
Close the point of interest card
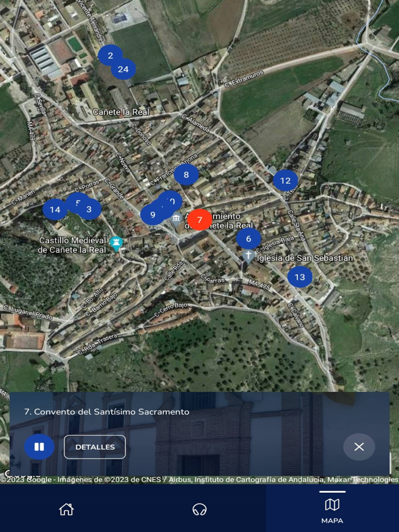click(359, 447)
